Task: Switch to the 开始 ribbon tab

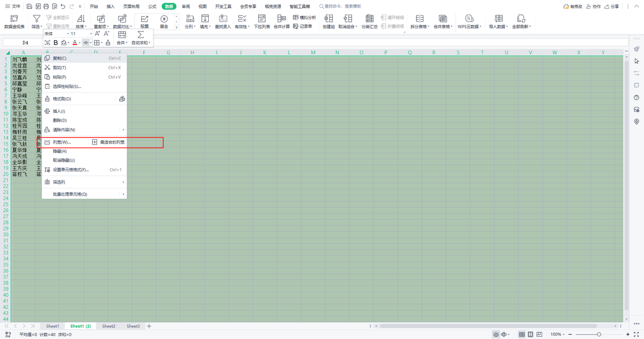Action: point(94,6)
